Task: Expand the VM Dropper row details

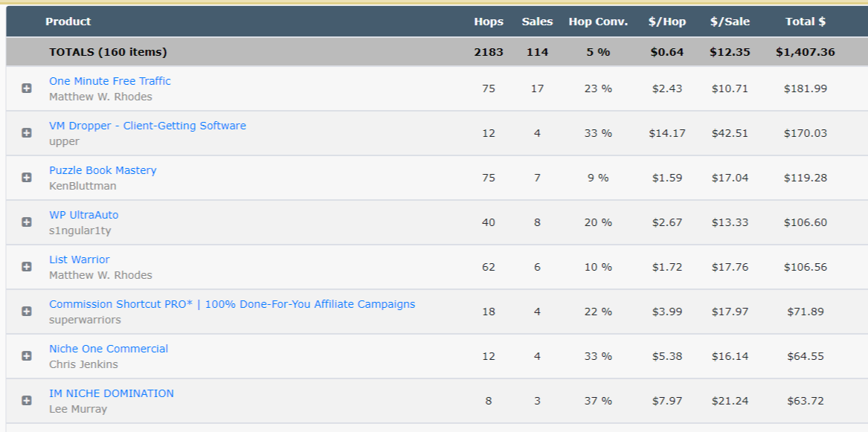Action: [x=27, y=133]
